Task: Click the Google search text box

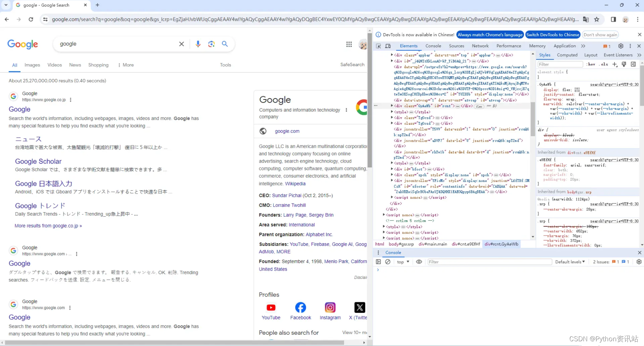Action: click(117, 44)
